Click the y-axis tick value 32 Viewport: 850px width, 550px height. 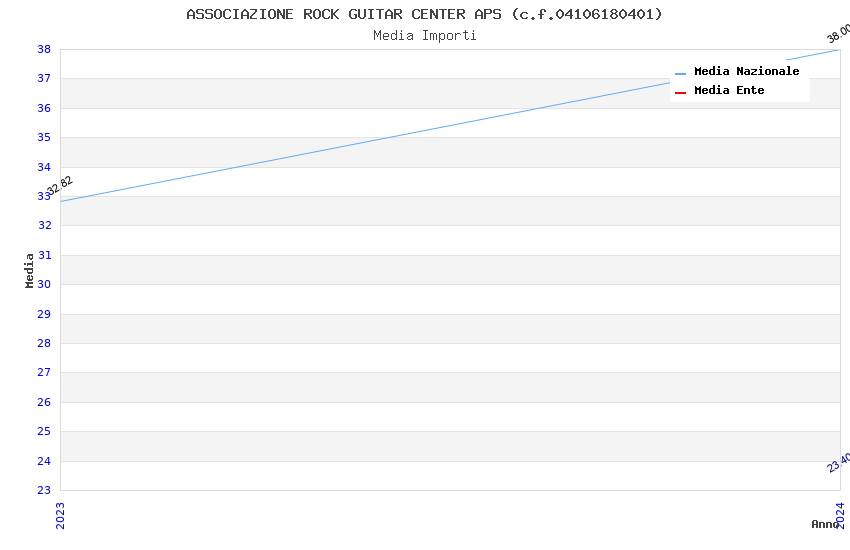(x=45, y=225)
